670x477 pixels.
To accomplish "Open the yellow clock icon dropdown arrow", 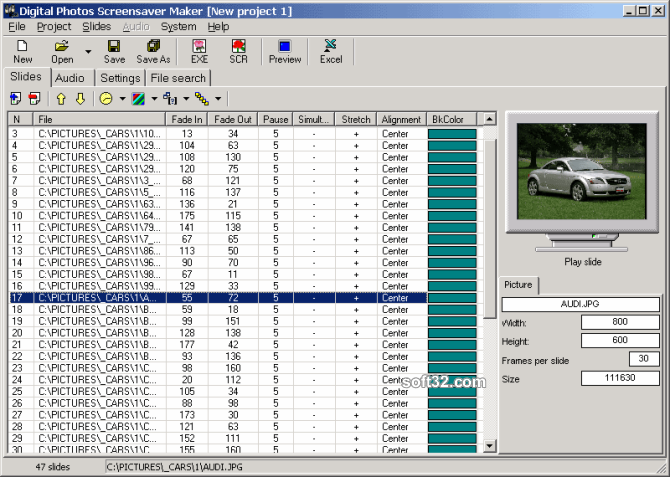I will click(x=122, y=99).
